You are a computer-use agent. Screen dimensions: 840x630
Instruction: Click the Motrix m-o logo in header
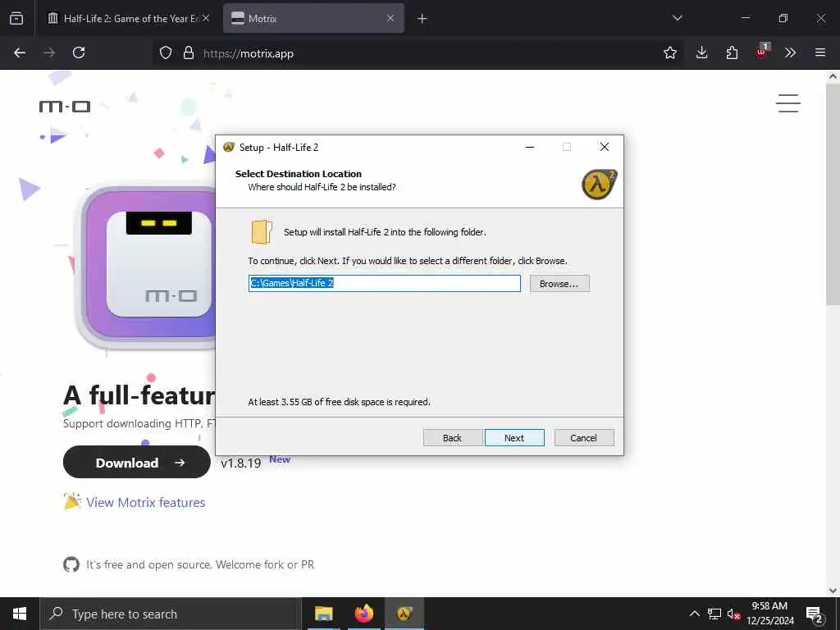click(65, 107)
